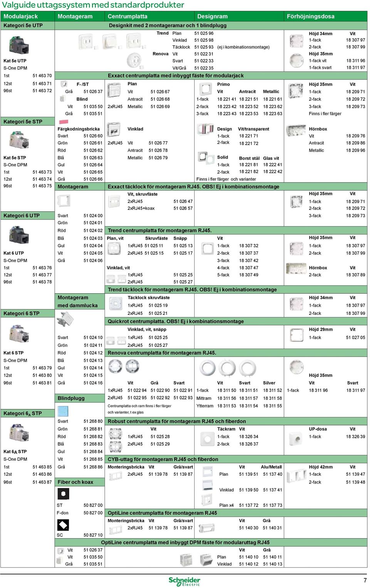Screen dimensions: 370x588
Task: Click the ST fiber connector icon
Action: 63,493
